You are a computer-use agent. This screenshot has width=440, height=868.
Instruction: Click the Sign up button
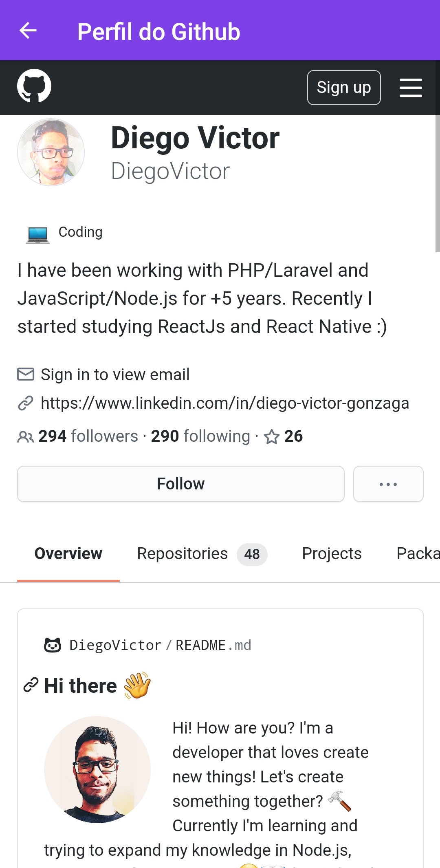point(344,88)
